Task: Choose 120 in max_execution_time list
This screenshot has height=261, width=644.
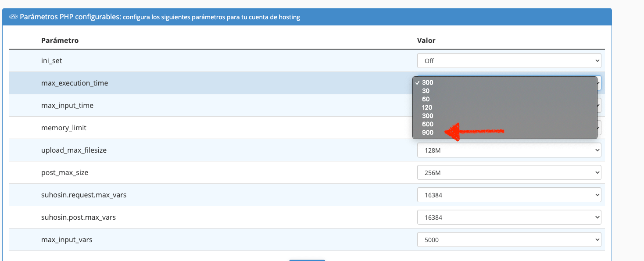Action: tap(505, 107)
